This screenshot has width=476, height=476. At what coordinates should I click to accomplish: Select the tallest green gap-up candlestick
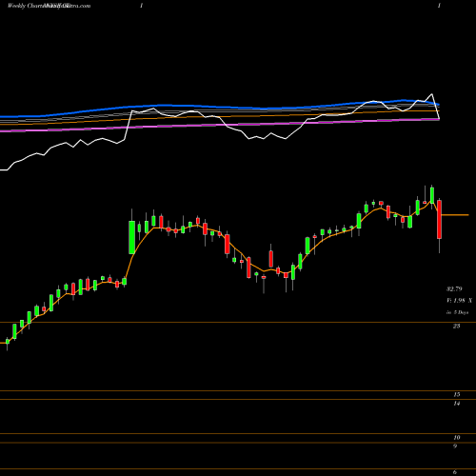(131, 237)
